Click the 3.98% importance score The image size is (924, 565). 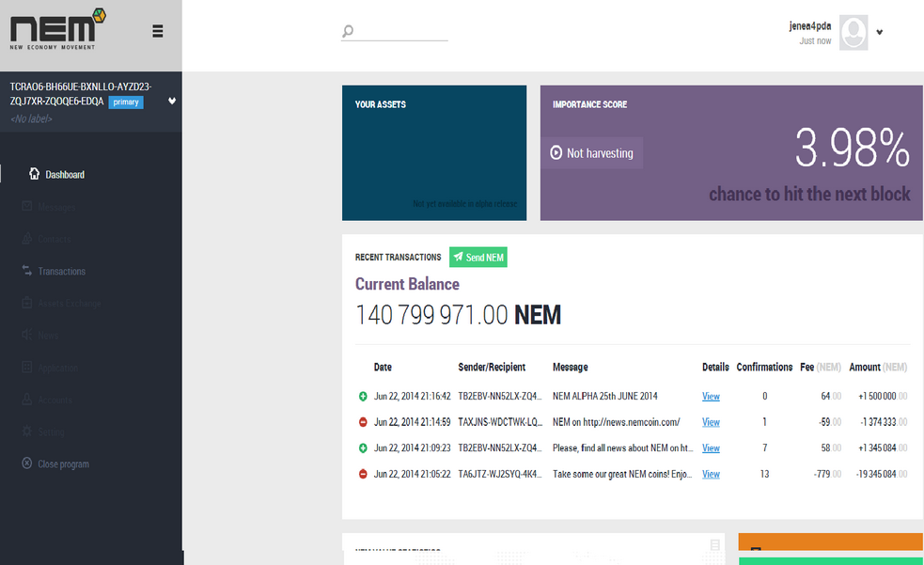pos(853,148)
